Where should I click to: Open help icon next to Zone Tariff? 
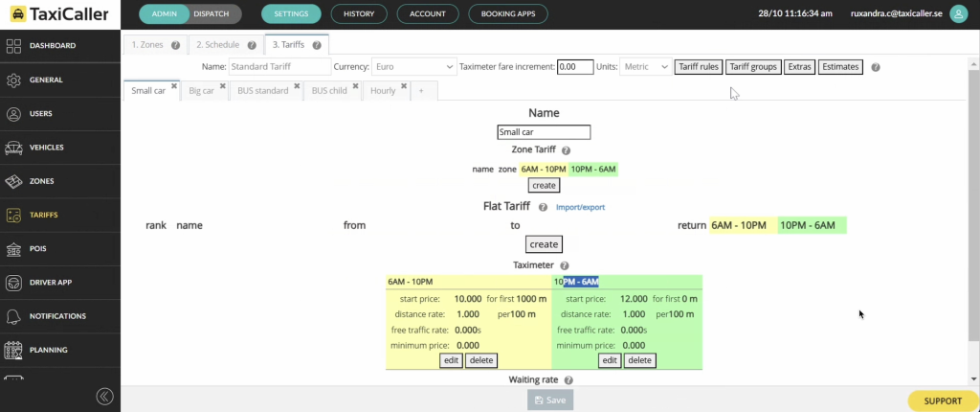tap(566, 150)
